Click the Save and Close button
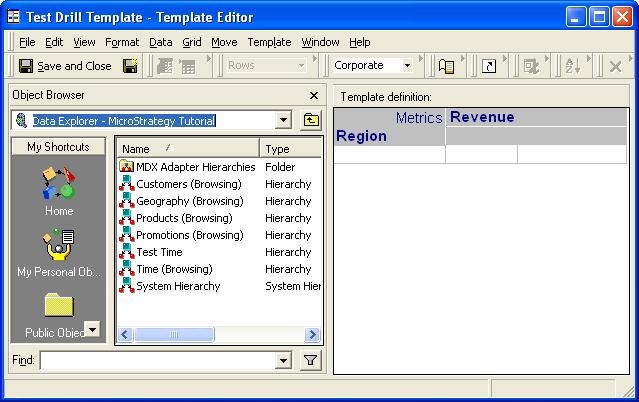Viewport: 639px width, 402px height. 66,66
